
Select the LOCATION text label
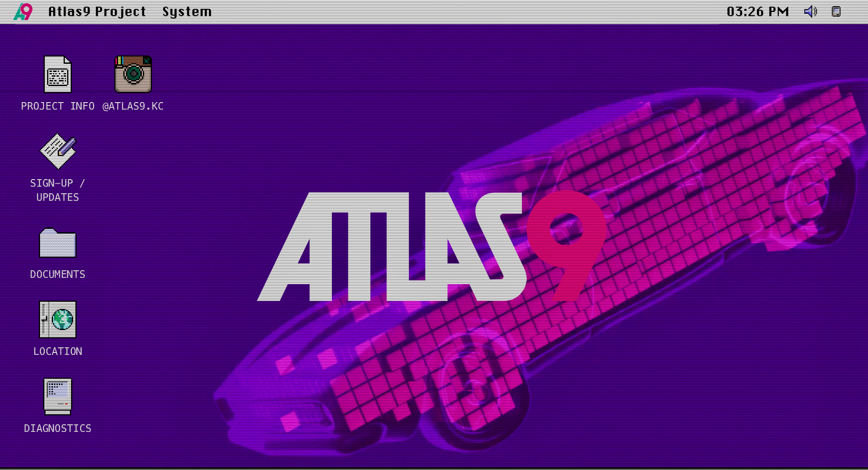pos(58,351)
